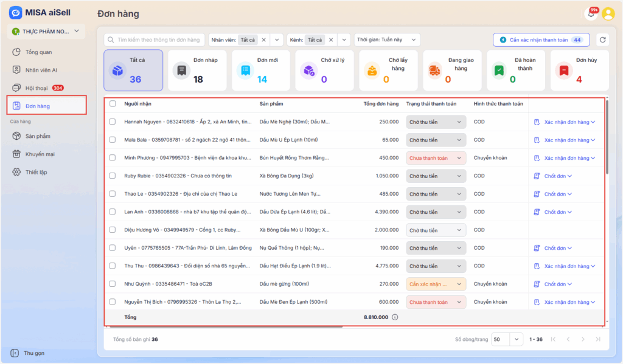Image resolution: width=623 pixels, height=364 pixels.
Task: Check the Ruby Rubie order row
Action: click(x=113, y=176)
